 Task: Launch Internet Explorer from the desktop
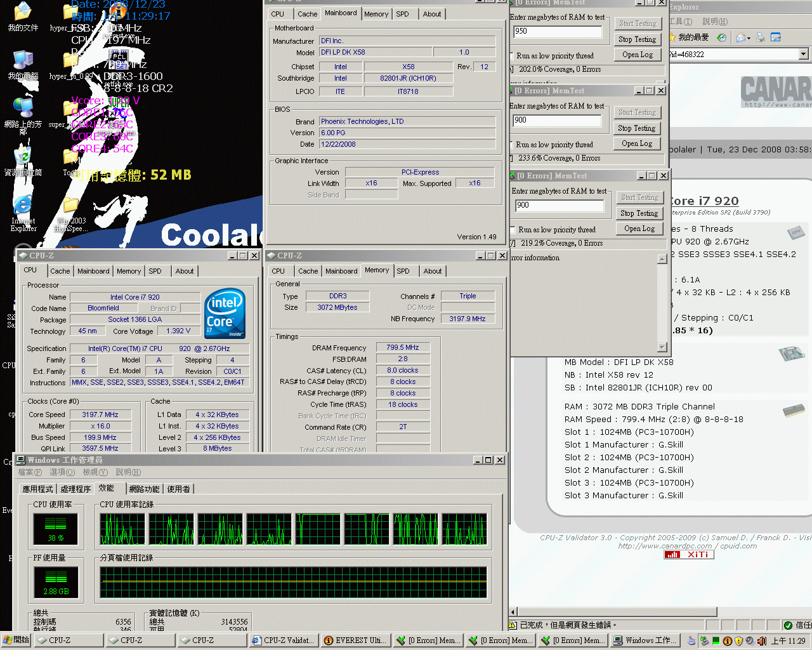tap(23, 213)
